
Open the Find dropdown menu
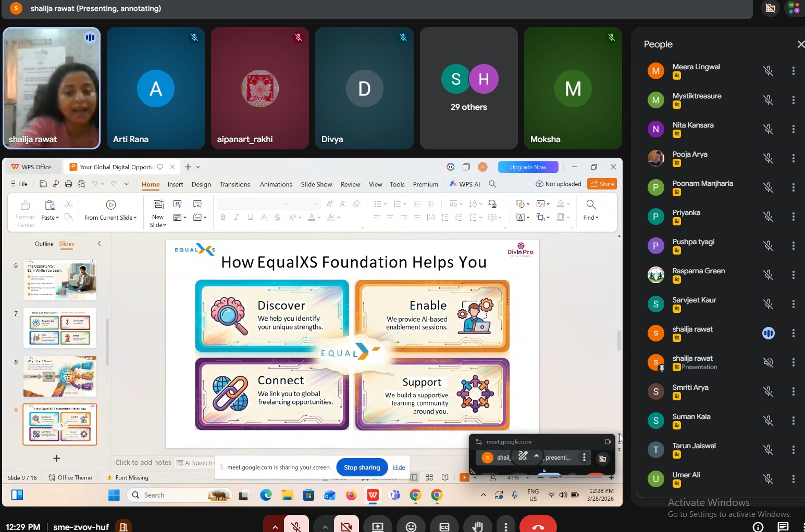pyautogui.click(x=591, y=218)
